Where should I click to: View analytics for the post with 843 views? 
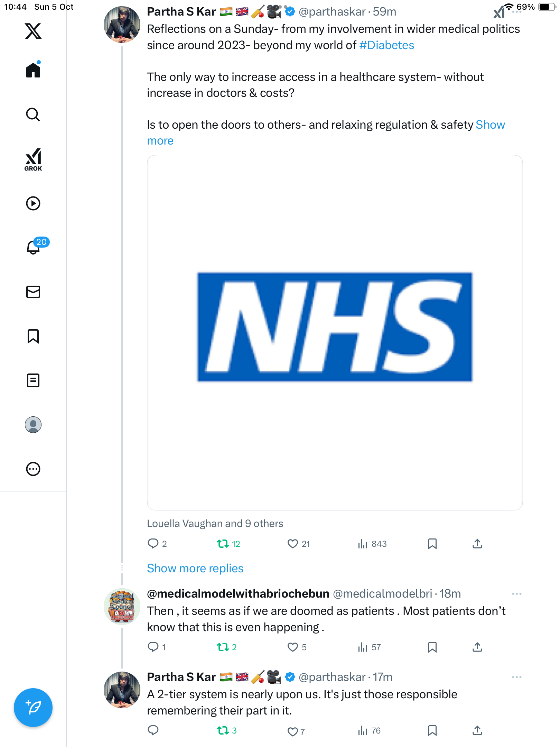(x=372, y=544)
